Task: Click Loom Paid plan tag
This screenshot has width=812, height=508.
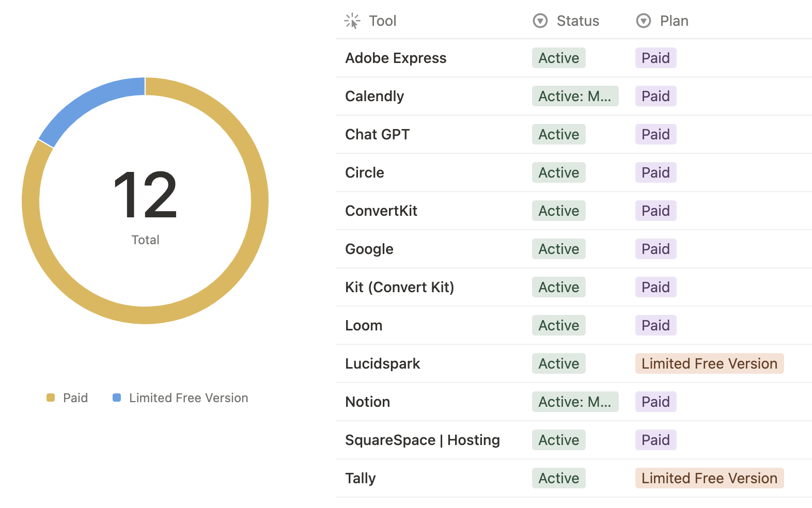Action: pos(656,325)
